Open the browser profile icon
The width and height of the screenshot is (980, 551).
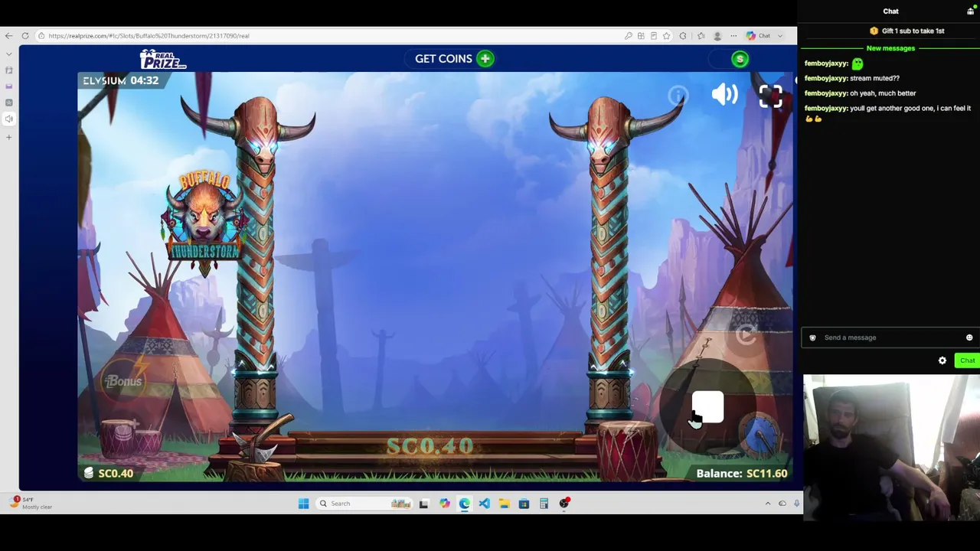click(x=717, y=35)
